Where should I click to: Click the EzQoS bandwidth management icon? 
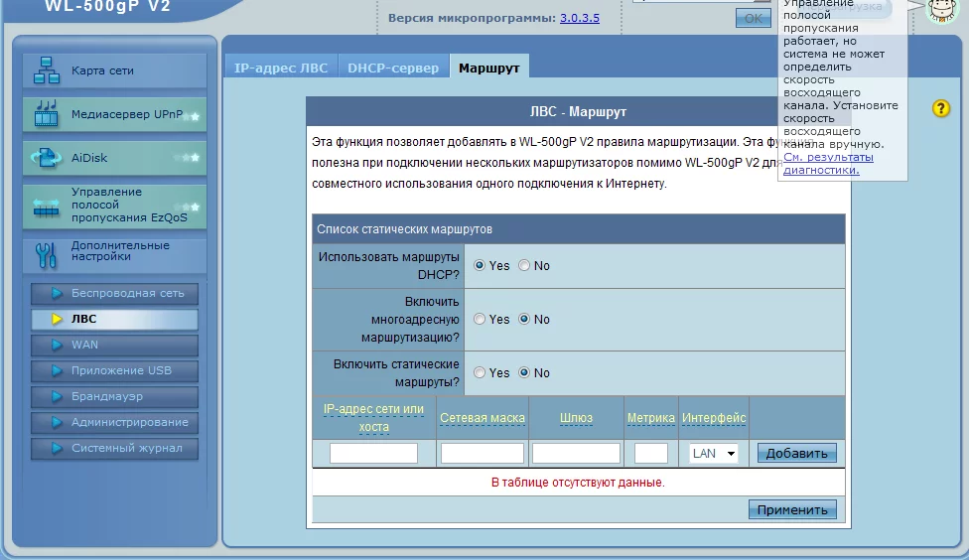click(47, 207)
